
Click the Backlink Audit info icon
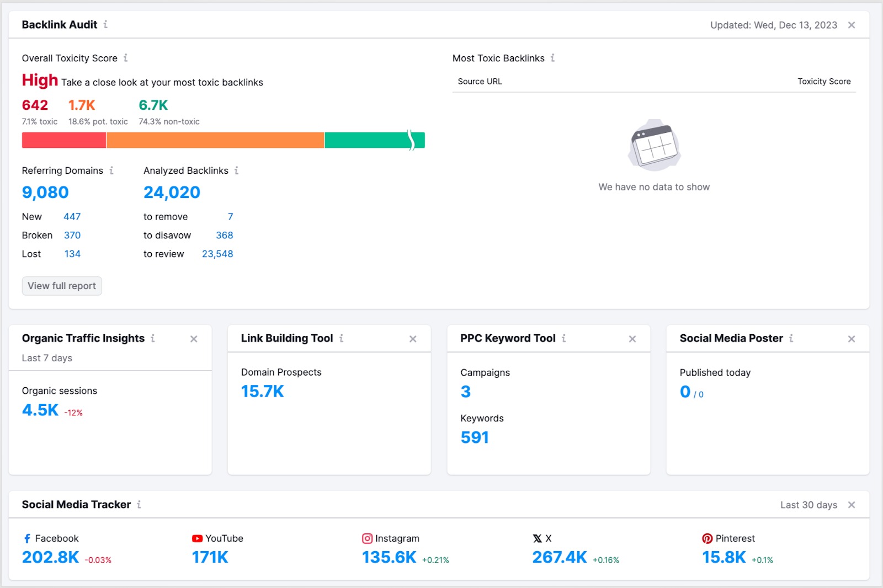(105, 24)
